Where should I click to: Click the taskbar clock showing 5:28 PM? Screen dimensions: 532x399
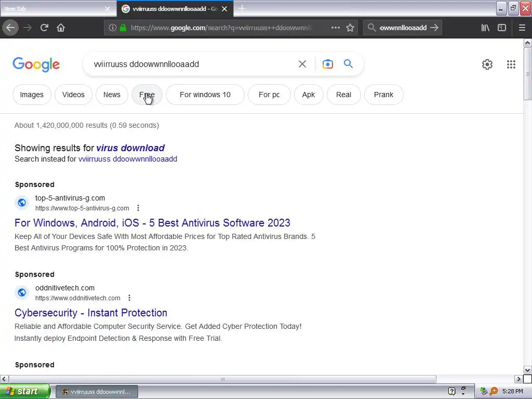pyautogui.click(x=513, y=391)
